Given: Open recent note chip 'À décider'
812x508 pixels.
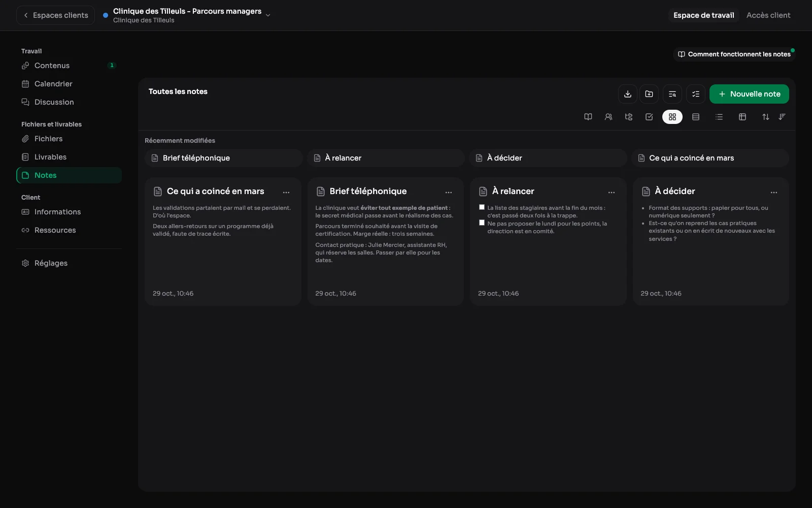Looking at the screenshot, I should (548, 158).
